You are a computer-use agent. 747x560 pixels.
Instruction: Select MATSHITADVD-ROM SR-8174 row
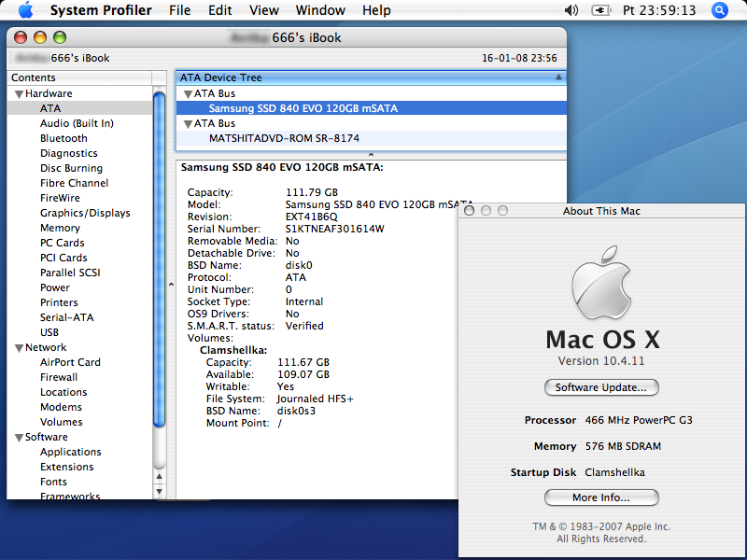(x=372, y=138)
